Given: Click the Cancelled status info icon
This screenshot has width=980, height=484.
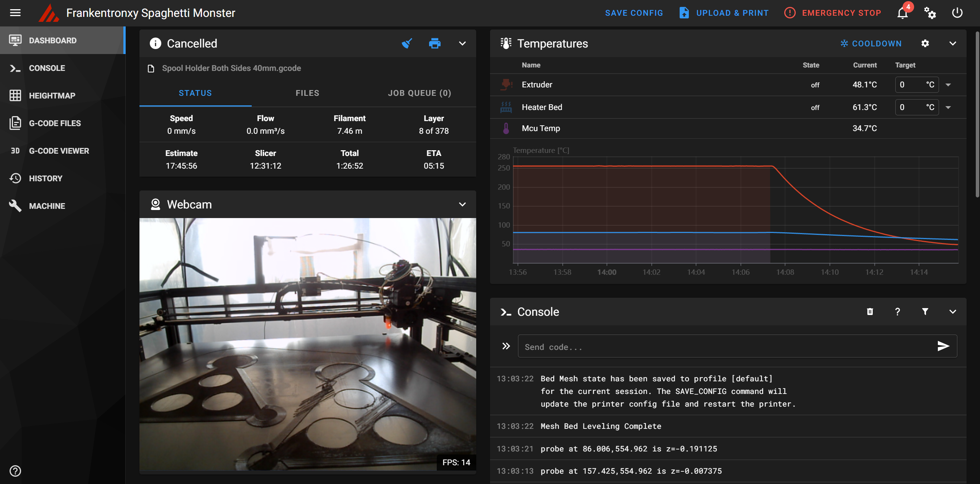Looking at the screenshot, I should click(x=155, y=43).
